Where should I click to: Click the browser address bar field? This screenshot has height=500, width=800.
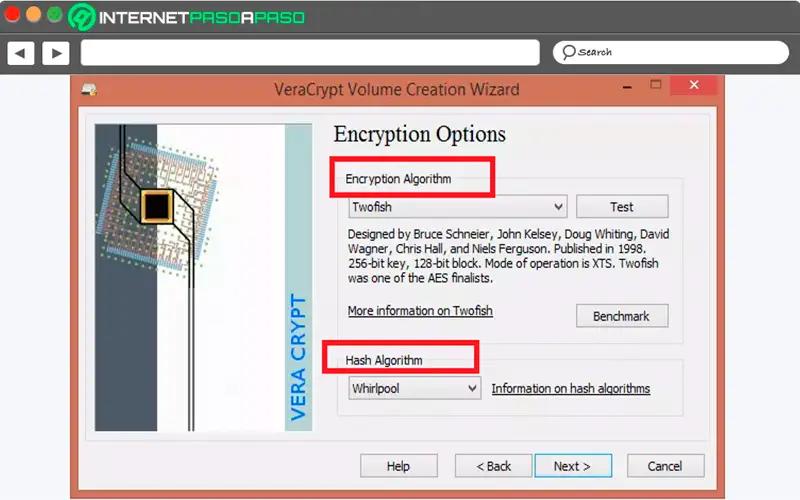(310, 53)
